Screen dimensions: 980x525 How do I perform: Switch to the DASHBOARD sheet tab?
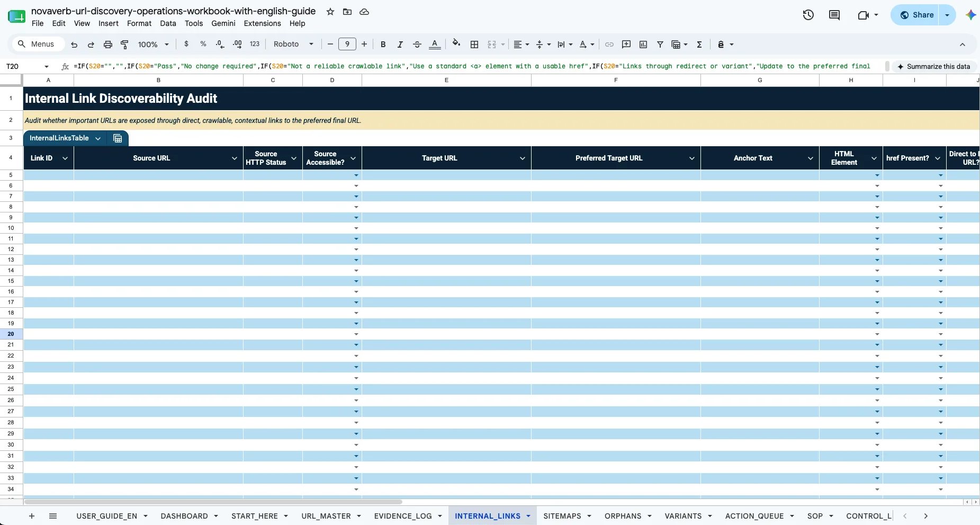184,516
